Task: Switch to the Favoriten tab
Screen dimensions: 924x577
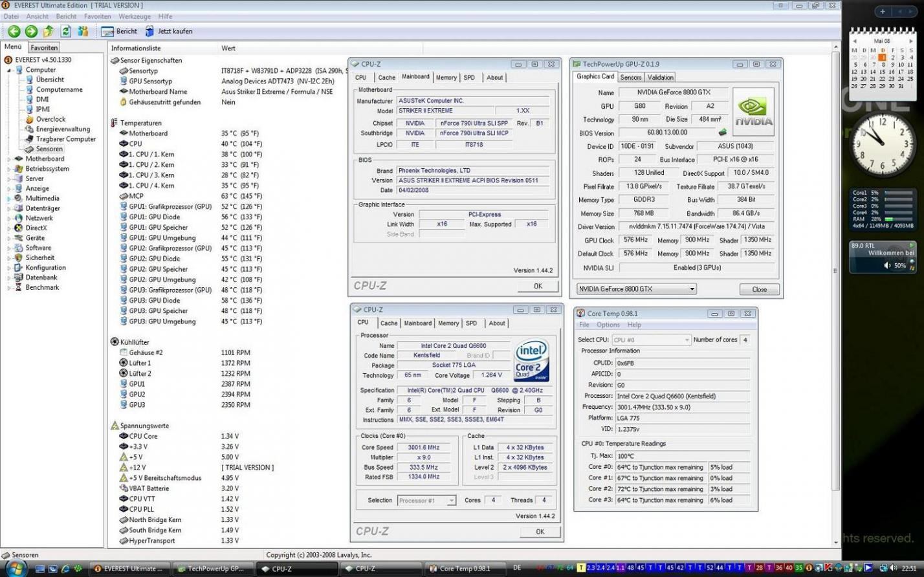Action: [x=44, y=47]
